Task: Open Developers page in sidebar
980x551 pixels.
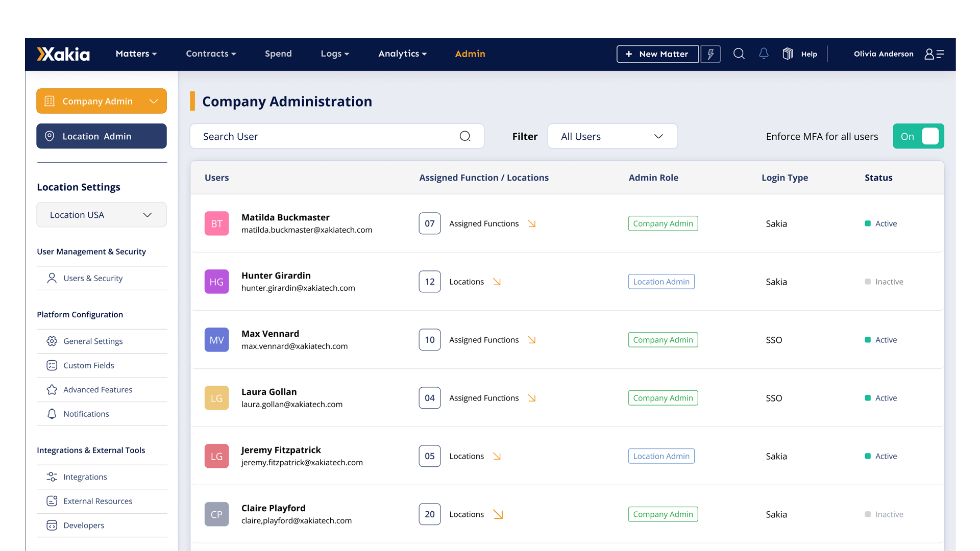Action: [x=102, y=525]
